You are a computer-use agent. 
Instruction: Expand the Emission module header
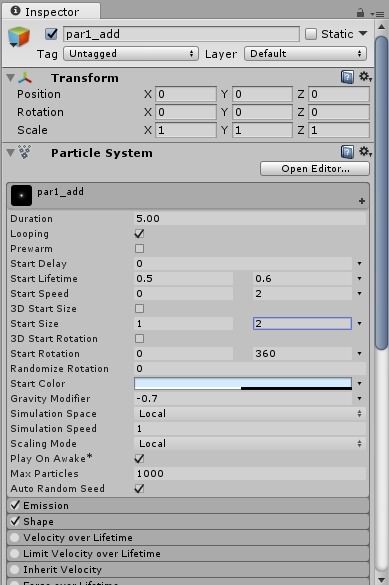click(188, 505)
